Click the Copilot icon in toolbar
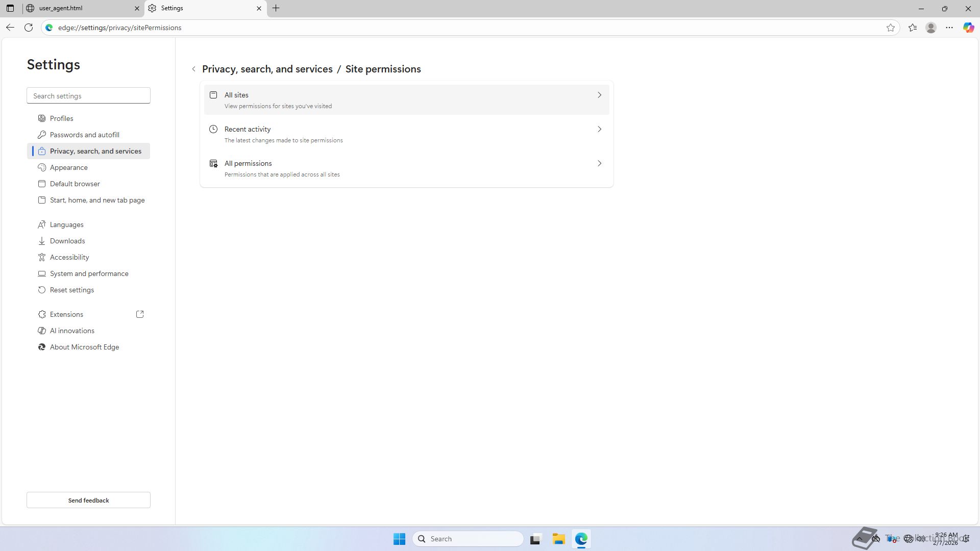The image size is (980, 551). click(968, 28)
